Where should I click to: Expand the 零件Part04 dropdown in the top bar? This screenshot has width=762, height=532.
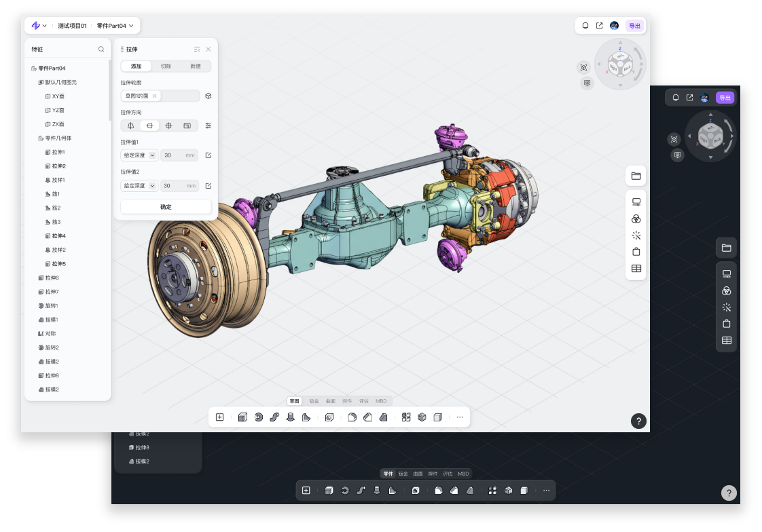click(115, 26)
